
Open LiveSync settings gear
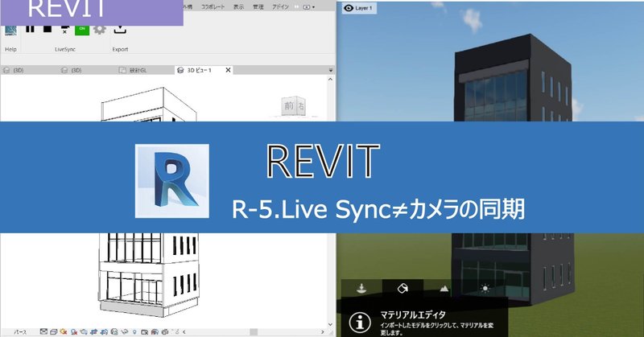99,29
